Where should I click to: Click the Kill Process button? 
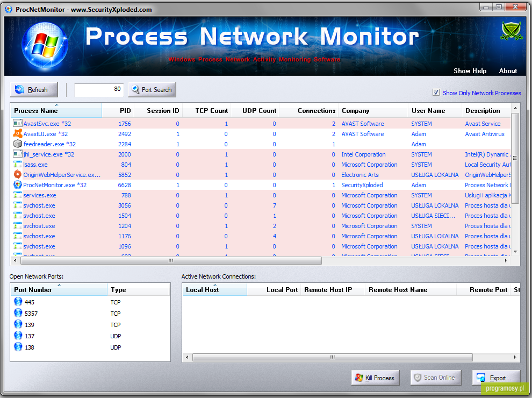coord(375,378)
